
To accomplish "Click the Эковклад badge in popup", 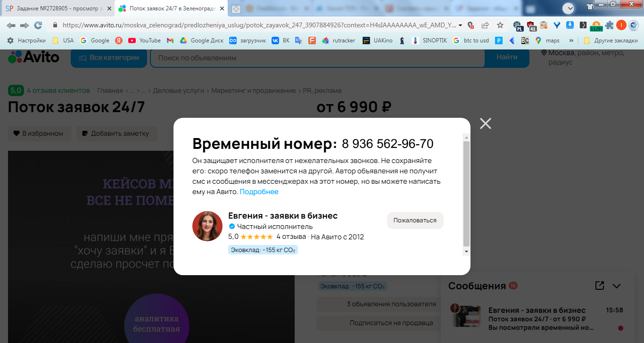I will [x=263, y=250].
